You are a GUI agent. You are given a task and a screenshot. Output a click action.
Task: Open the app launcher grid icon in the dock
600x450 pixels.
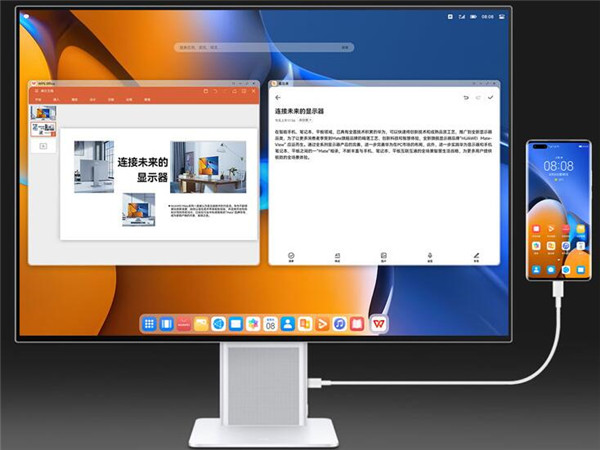149,323
